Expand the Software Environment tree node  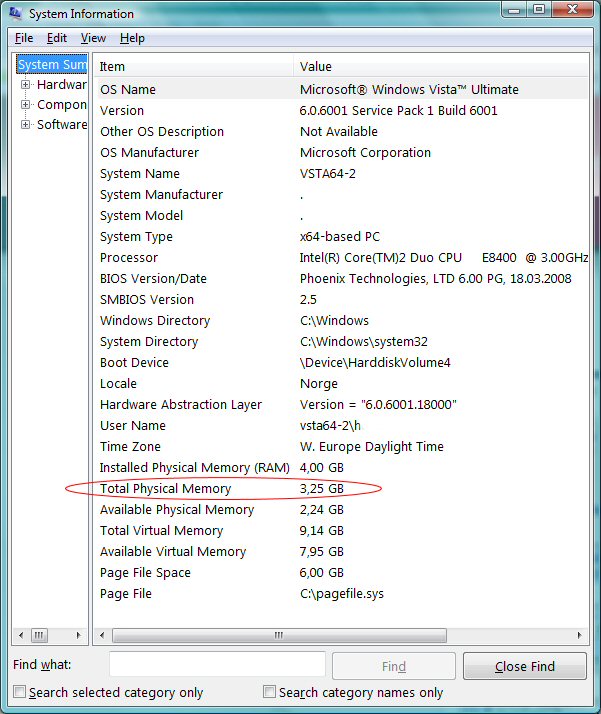(x=25, y=125)
